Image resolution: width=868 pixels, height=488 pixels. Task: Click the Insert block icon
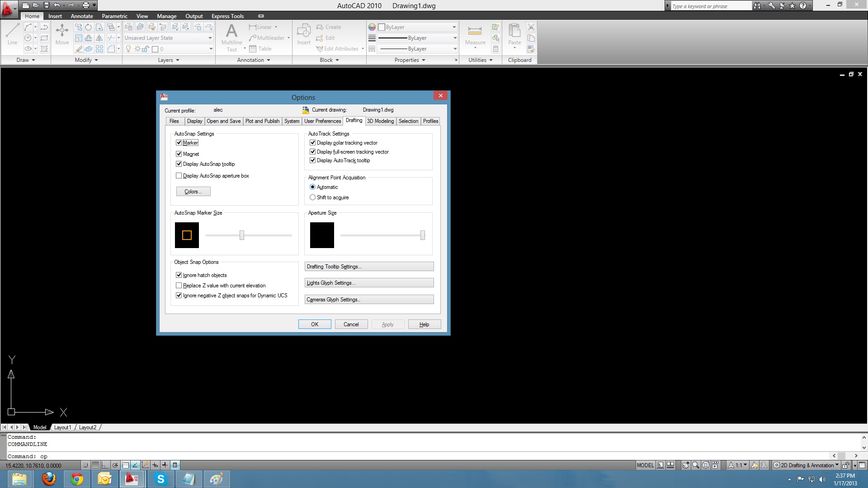pos(303,34)
